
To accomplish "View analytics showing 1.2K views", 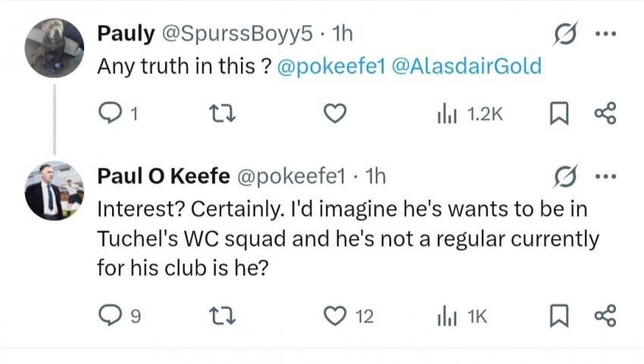I will pyautogui.click(x=469, y=114).
